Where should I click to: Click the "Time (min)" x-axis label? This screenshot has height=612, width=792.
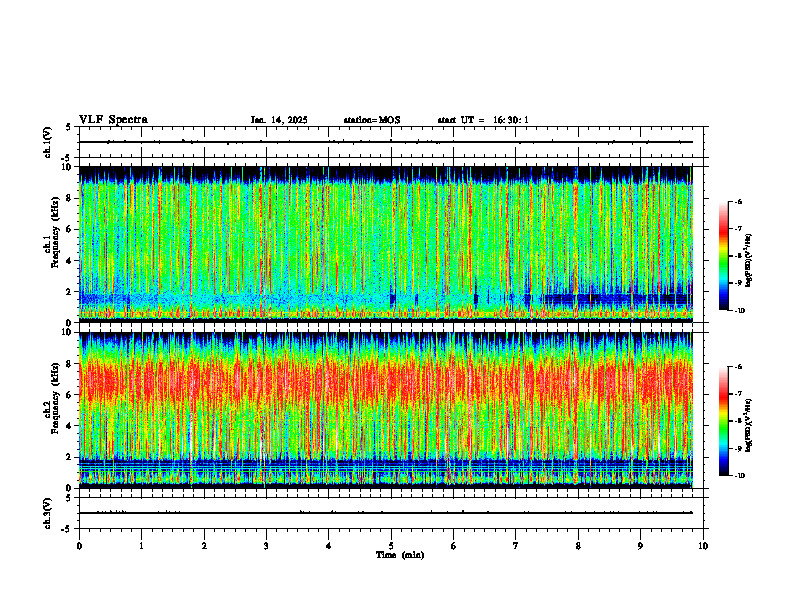click(x=400, y=555)
